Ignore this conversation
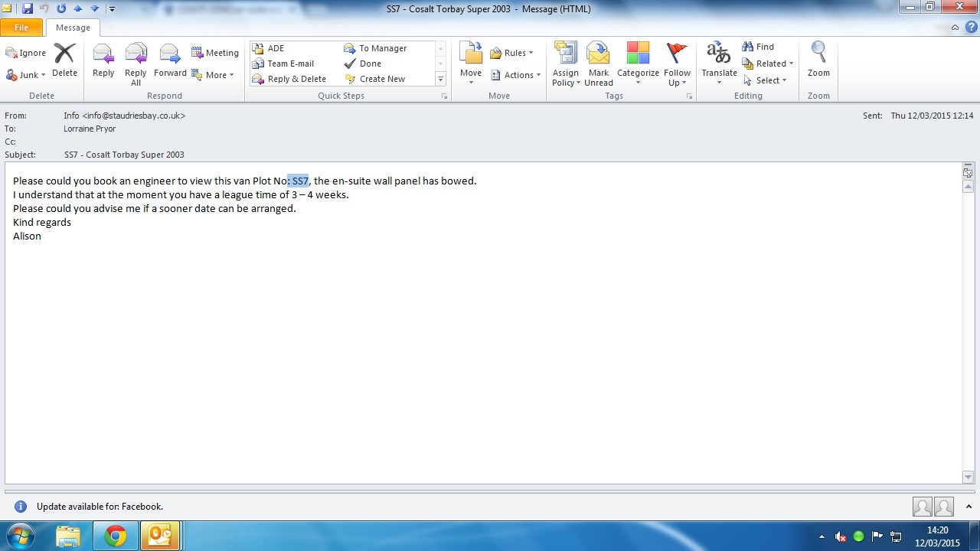 tap(26, 53)
